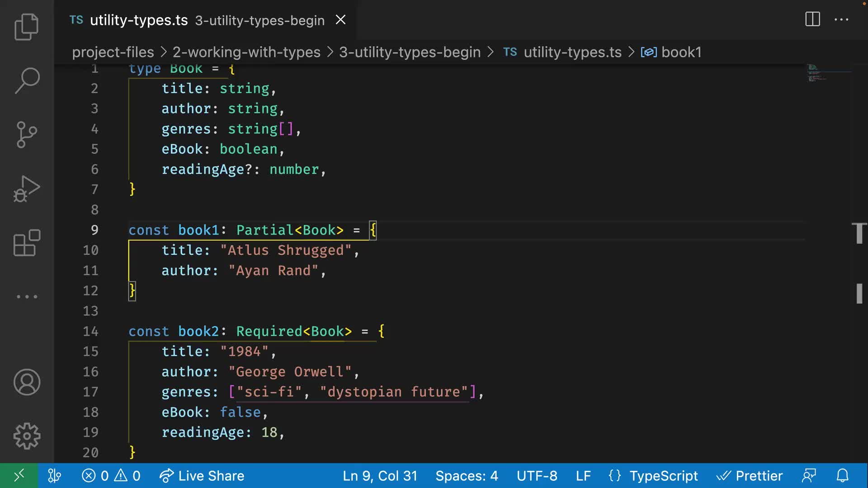Open the Search panel

click(27, 80)
